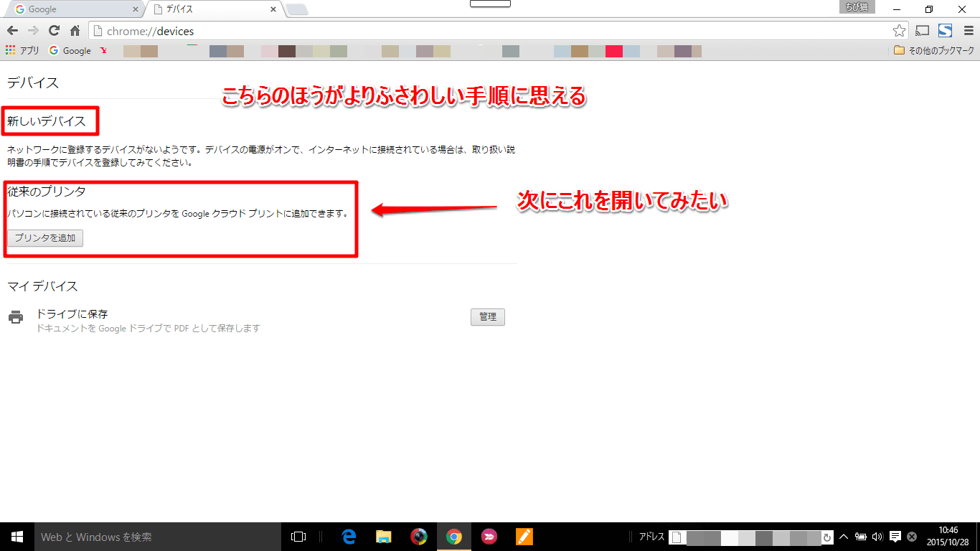Open the Google Cast extension icon
This screenshot has height=551, width=980.
click(922, 31)
